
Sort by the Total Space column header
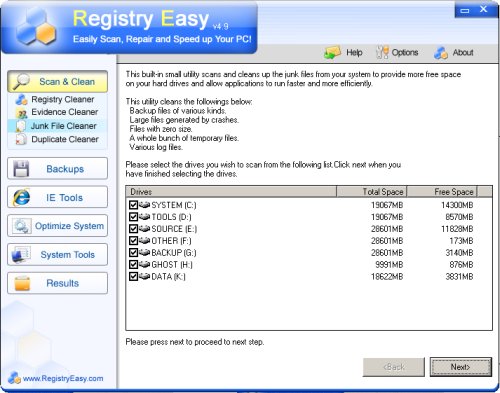coord(371,192)
